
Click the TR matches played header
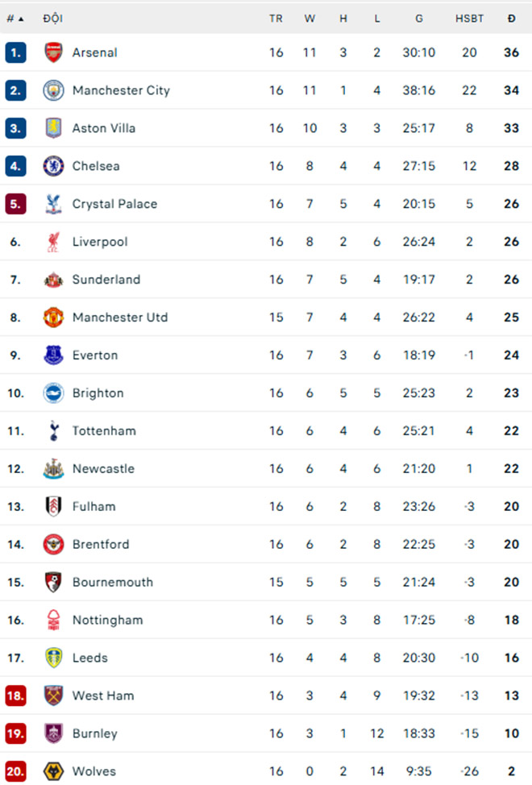pyautogui.click(x=276, y=19)
